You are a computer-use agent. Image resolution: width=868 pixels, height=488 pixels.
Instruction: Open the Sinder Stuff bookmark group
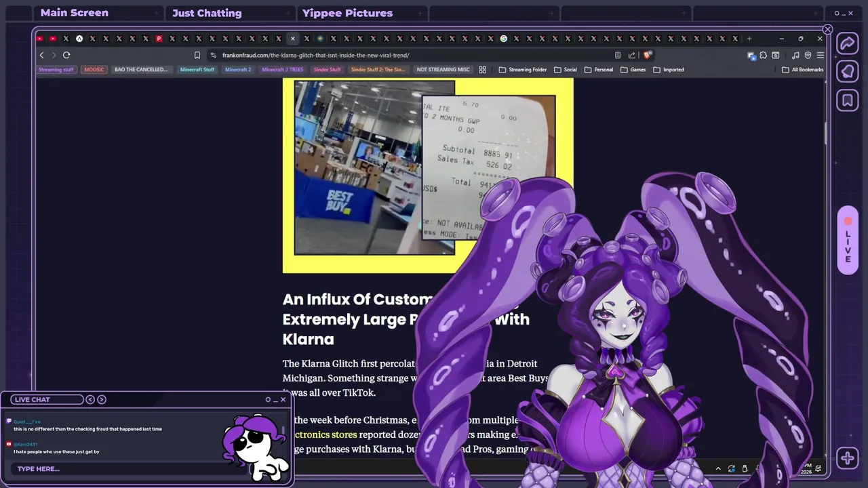coord(327,69)
